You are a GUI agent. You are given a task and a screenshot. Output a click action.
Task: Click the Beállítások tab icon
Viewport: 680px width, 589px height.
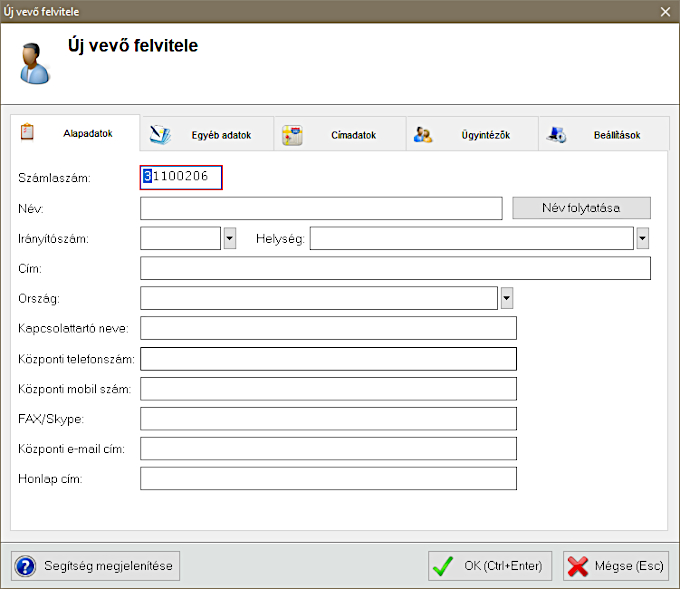point(557,135)
